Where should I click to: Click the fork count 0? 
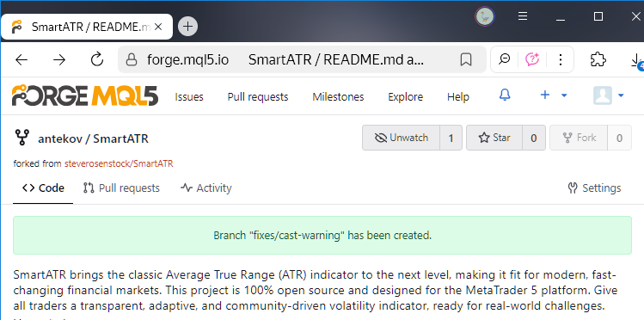[x=619, y=138]
